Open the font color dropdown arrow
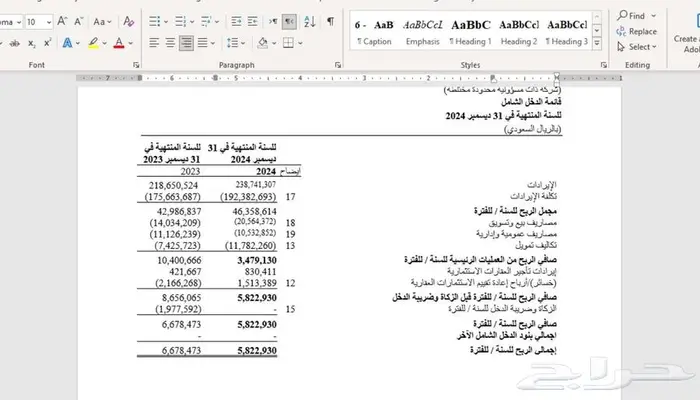The width and height of the screenshot is (700, 400). point(130,43)
